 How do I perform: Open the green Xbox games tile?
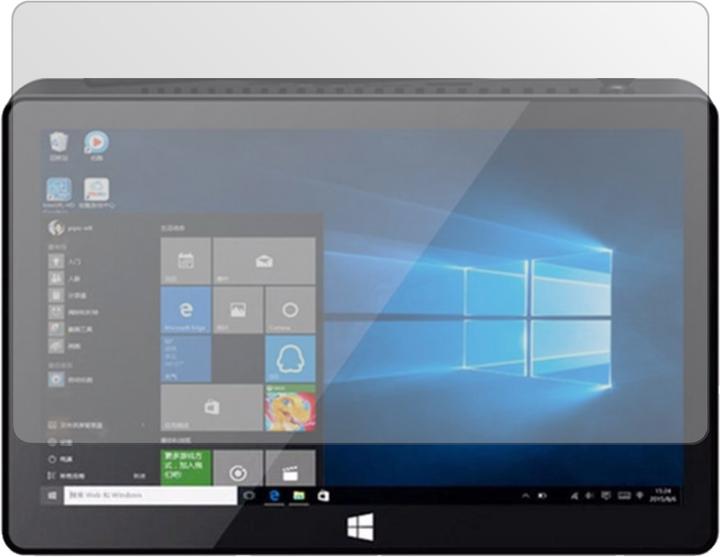click(x=186, y=467)
